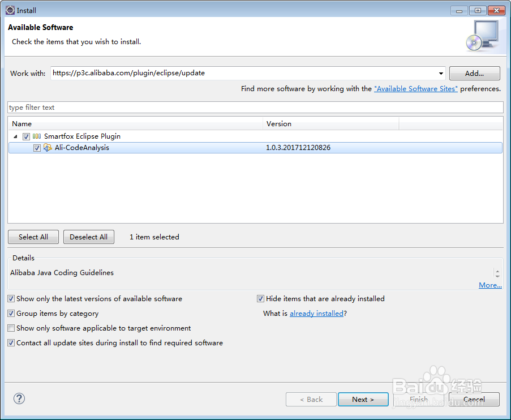The image size is (511, 420).
Task: Collapse the Smartfox Eclipse Plugin tree node
Action: pos(15,136)
